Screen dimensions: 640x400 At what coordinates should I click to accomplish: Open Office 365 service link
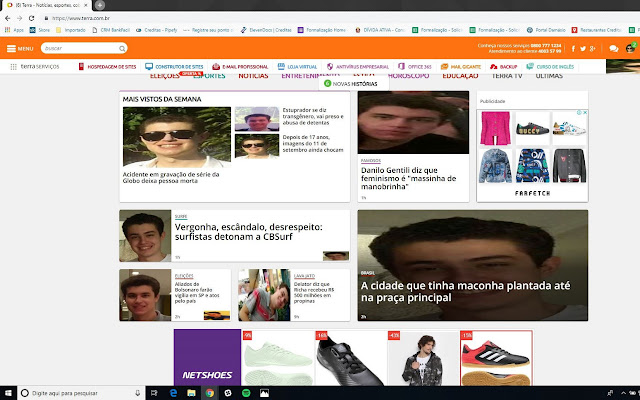(x=415, y=67)
